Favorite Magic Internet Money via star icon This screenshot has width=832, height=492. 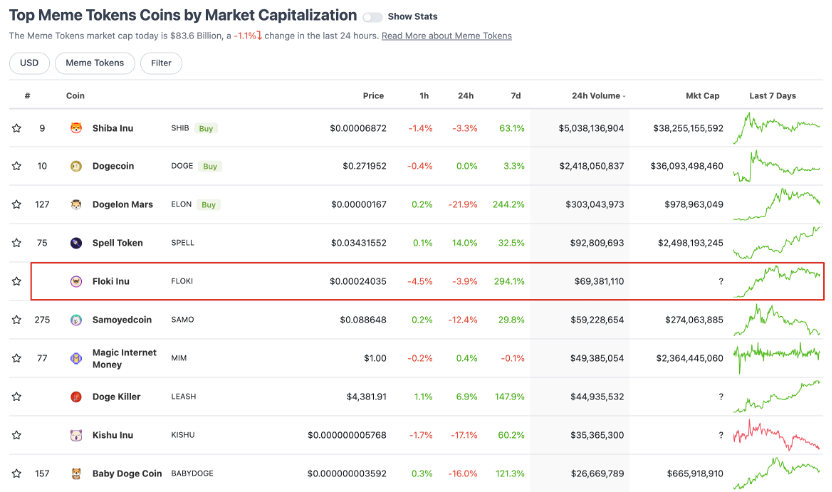pos(16,358)
